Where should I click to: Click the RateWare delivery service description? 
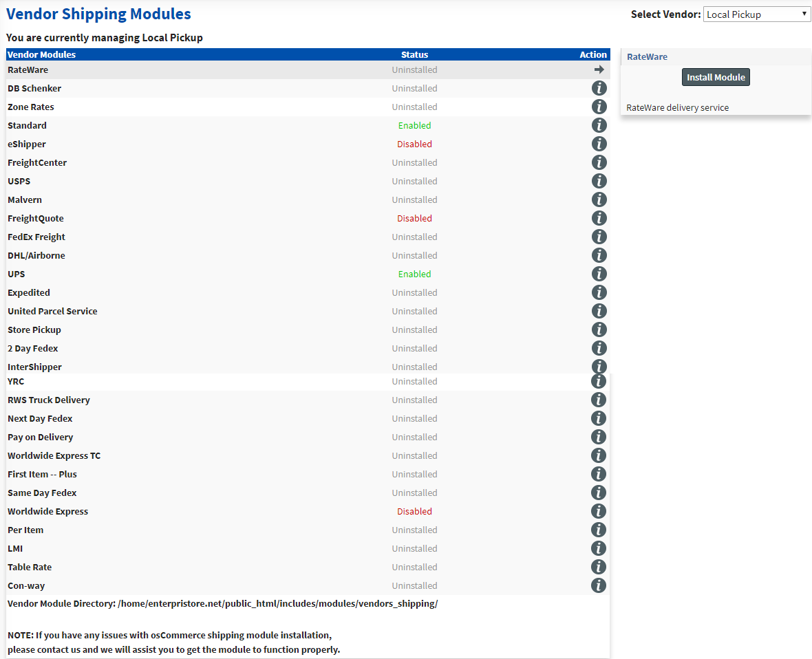(677, 108)
